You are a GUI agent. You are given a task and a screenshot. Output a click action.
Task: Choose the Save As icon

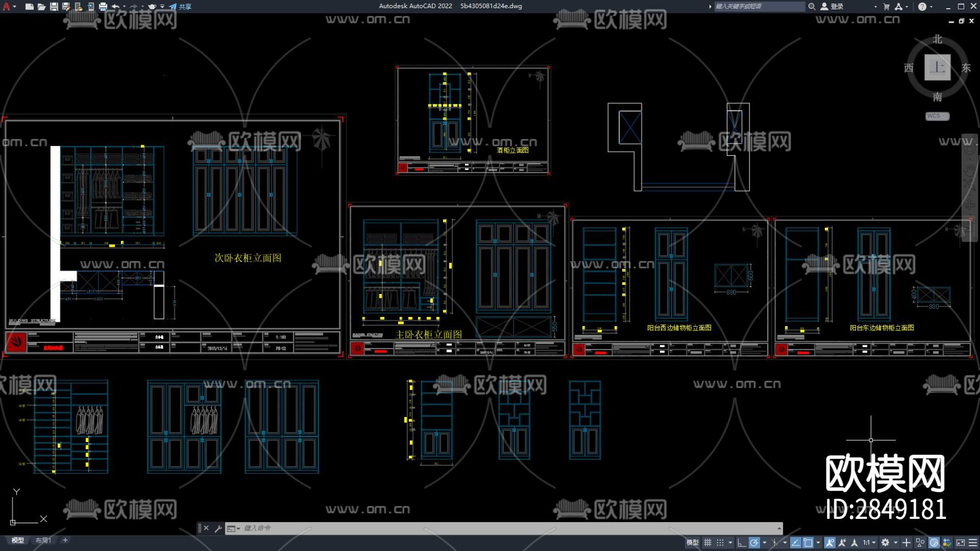click(x=66, y=7)
